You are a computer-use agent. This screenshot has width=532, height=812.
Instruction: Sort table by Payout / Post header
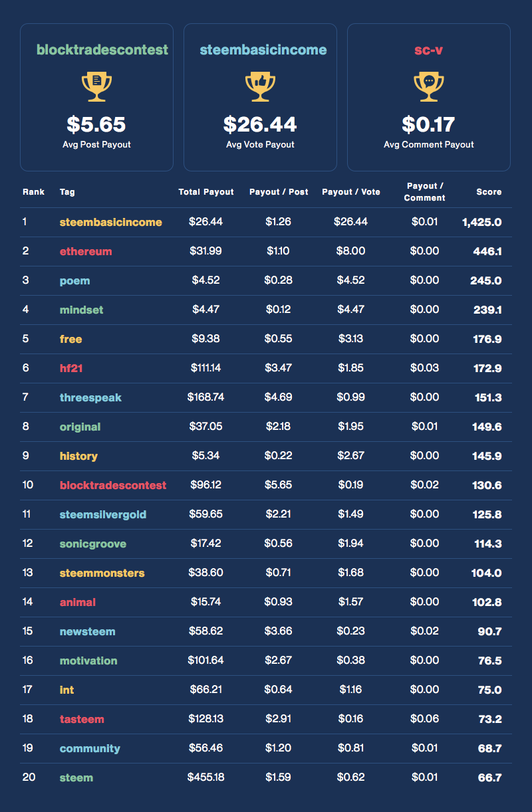tap(279, 192)
